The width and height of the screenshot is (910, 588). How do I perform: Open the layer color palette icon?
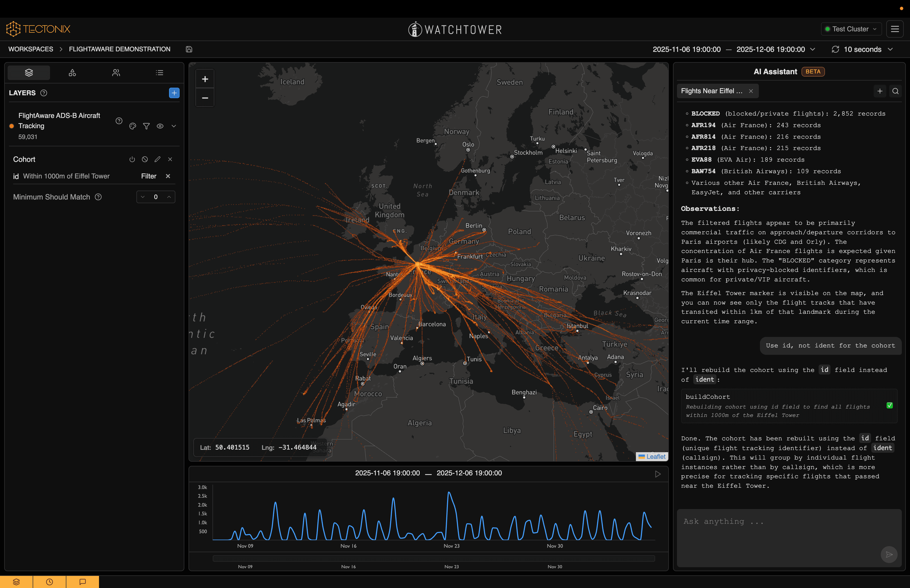132,126
